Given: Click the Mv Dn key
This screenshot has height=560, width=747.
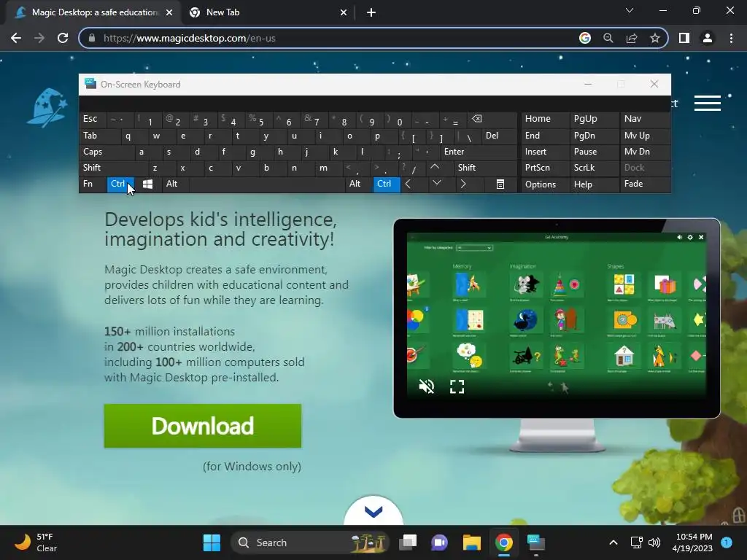Looking at the screenshot, I should [645, 152].
